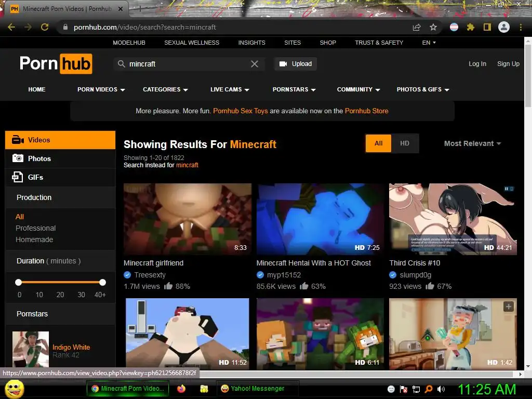
Task: Select the GIFs sidebar tab
Action: point(60,177)
